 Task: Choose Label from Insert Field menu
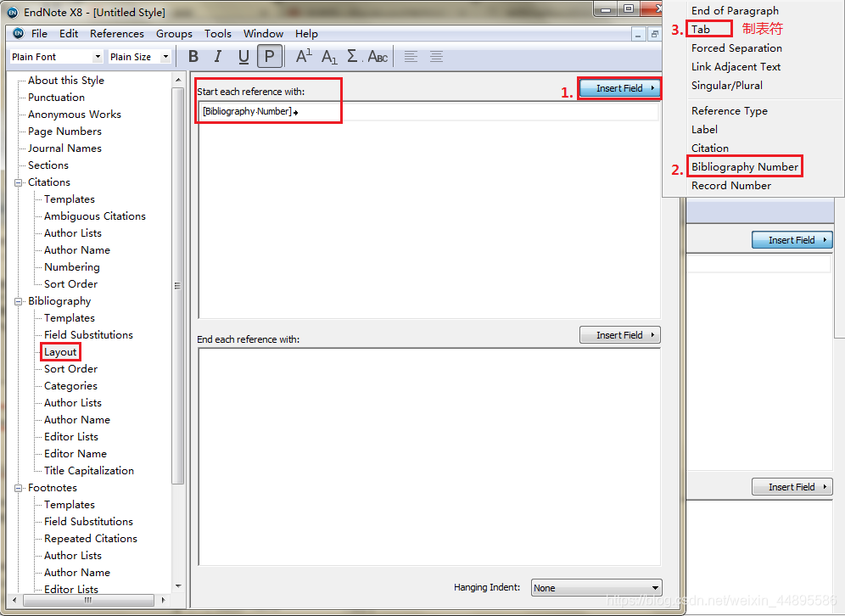704,129
